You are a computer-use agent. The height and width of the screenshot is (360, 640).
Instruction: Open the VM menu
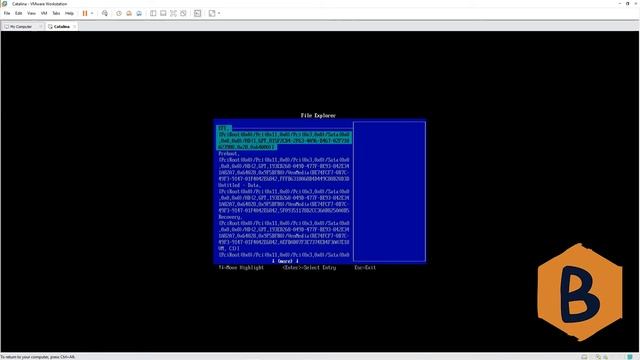tap(44, 13)
